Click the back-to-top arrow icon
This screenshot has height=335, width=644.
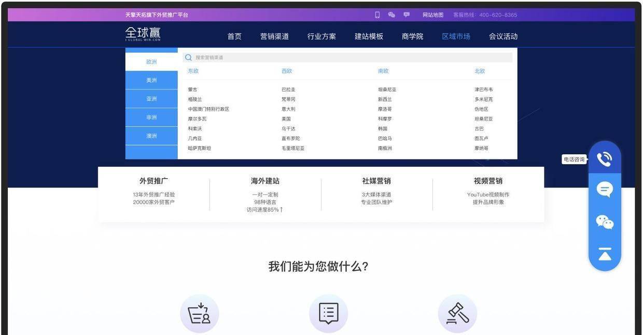(605, 254)
